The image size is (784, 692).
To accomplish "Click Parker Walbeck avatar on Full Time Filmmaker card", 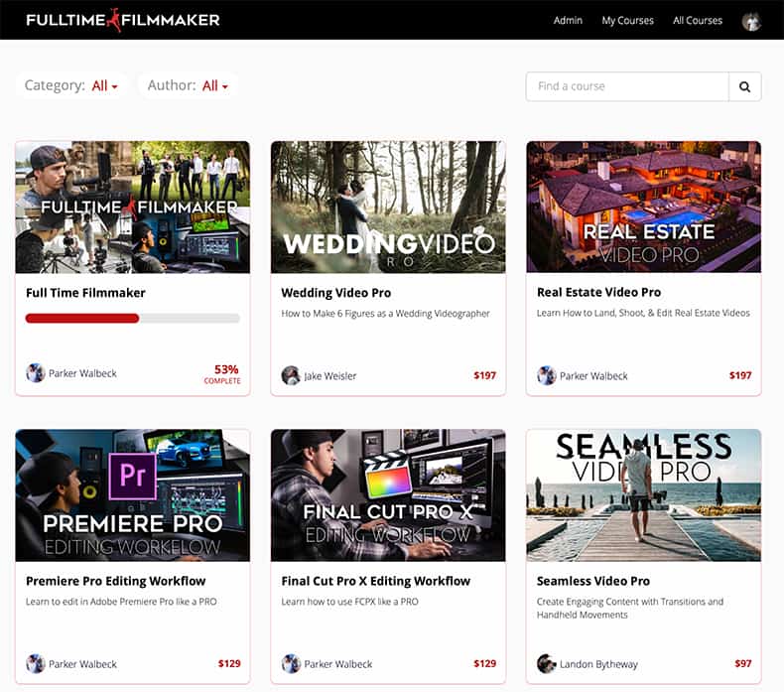I will (x=36, y=373).
